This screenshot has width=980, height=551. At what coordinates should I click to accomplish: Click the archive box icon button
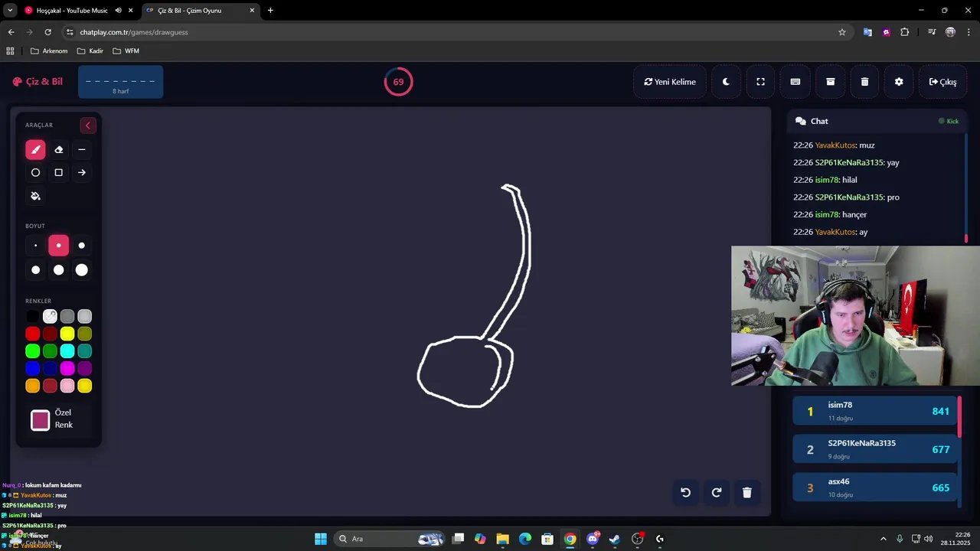click(x=830, y=82)
